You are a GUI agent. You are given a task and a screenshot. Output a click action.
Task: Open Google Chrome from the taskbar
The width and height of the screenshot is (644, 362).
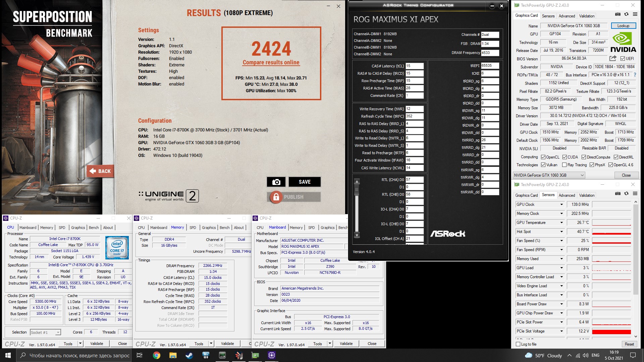(x=156, y=355)
